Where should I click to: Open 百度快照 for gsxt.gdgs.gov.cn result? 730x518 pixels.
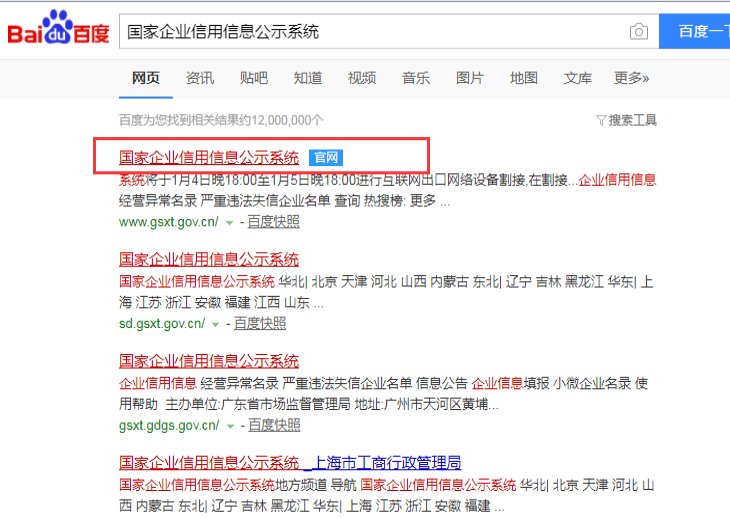pos(274,425)
